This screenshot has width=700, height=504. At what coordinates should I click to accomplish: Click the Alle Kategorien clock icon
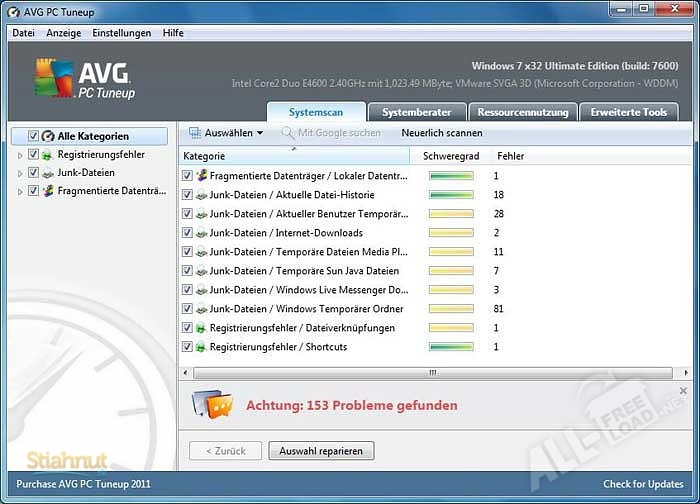click(x=48, y=136)
